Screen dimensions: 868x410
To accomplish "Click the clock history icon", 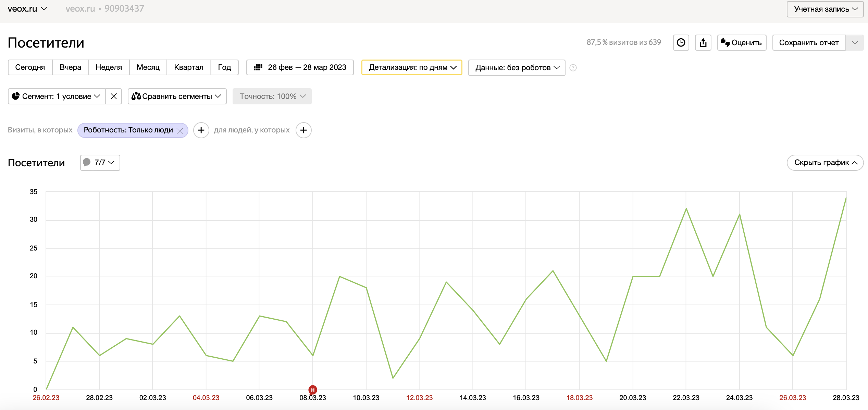I will point(681,42).
